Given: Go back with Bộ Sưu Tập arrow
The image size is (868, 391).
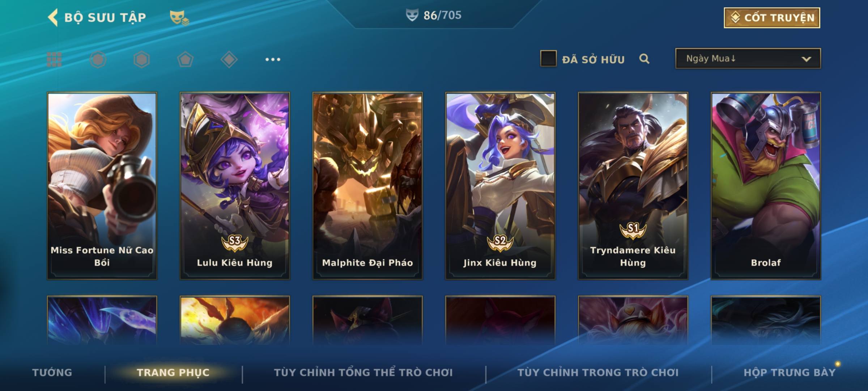Looking at the screenshot, I should point(53,17).
